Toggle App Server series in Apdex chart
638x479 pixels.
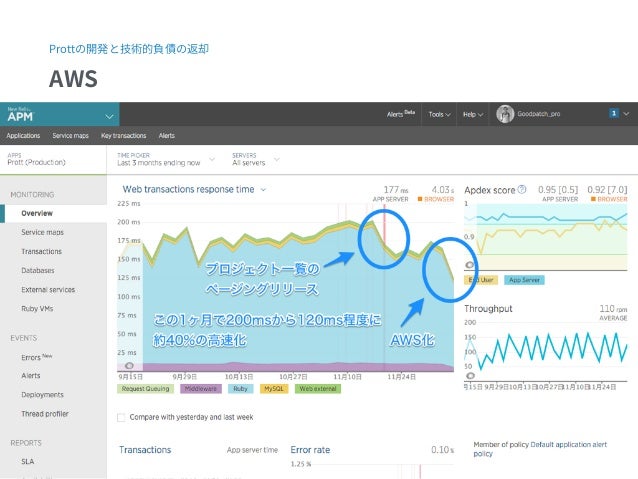tap(524, 280)
